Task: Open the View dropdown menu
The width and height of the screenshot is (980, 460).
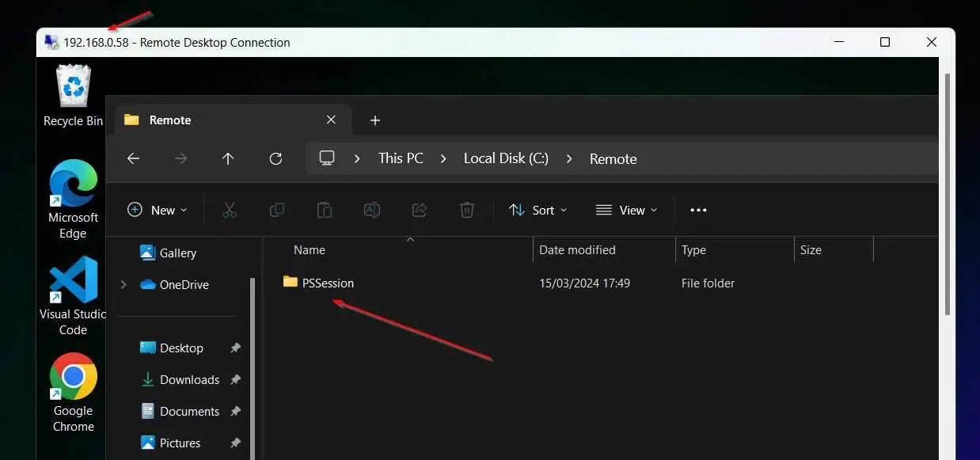Action: (x=626, y=210)
